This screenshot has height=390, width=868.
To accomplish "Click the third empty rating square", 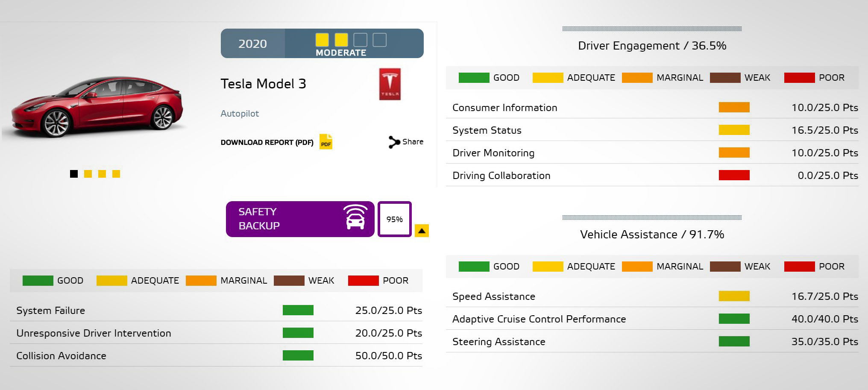I will pyautogui.click(x=360, y=40).
